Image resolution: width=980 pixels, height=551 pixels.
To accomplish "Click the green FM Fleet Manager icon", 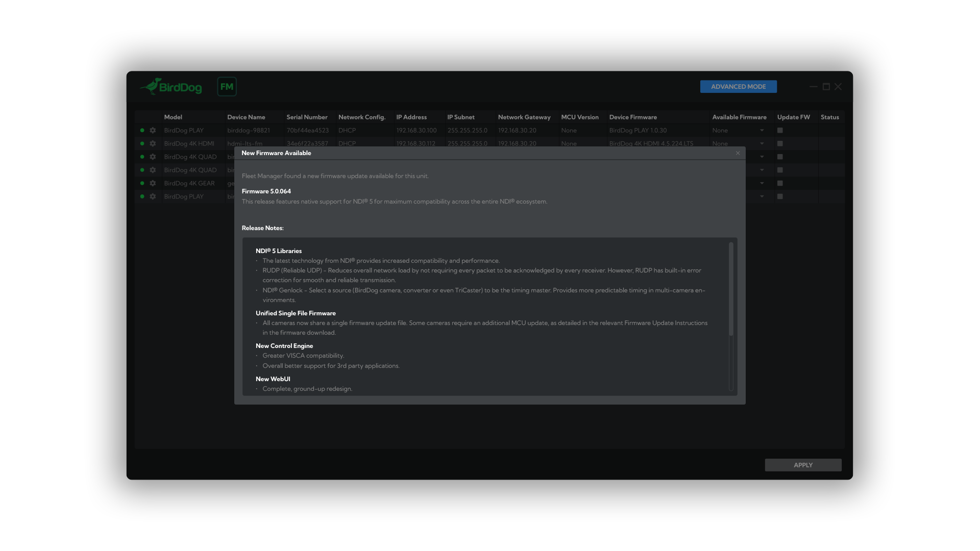I will pyautogui.click(x=227, y=87).
